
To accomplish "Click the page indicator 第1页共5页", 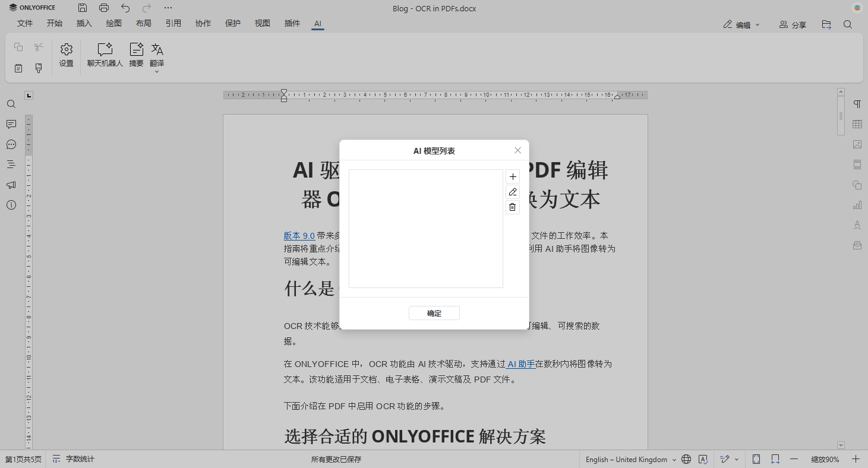I will (x=23, y=459).
